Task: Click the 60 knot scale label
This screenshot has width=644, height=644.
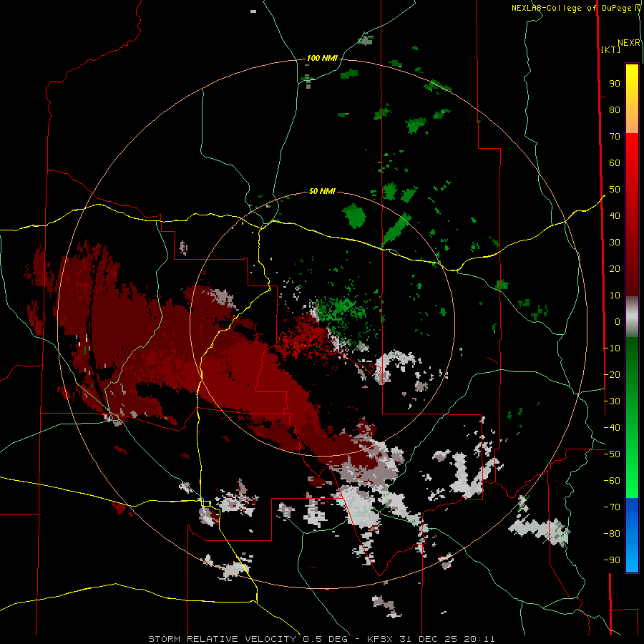Action: click(x=615, y=162)
